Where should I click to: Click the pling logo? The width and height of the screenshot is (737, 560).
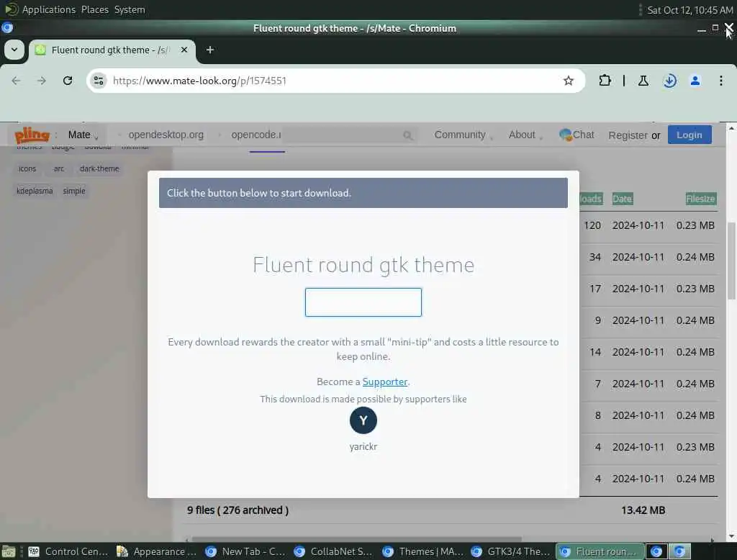point(32,135)
